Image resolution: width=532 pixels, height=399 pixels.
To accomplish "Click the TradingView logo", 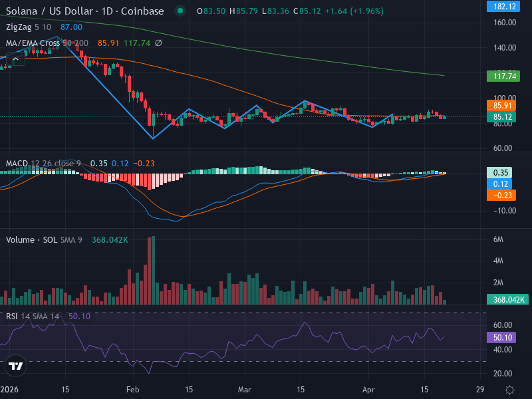I will (15, 366).
